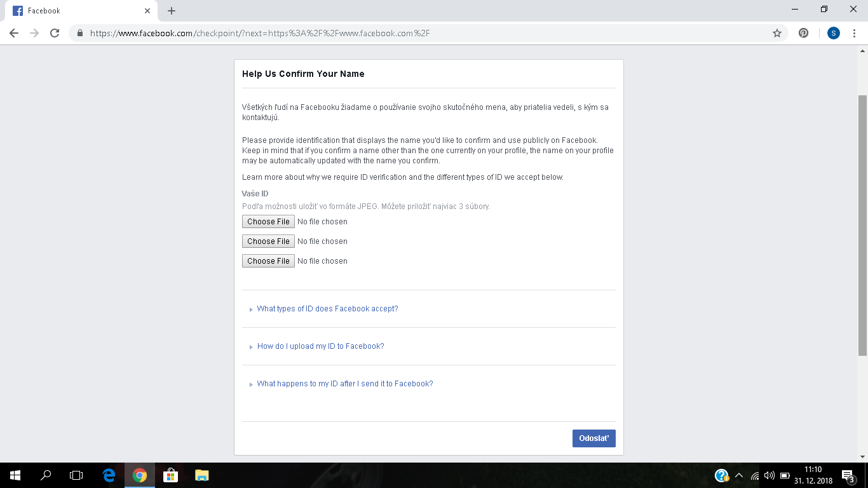Choose the third ID file
The width and height of the screenshot is (868, 488).
click(268, 261)
